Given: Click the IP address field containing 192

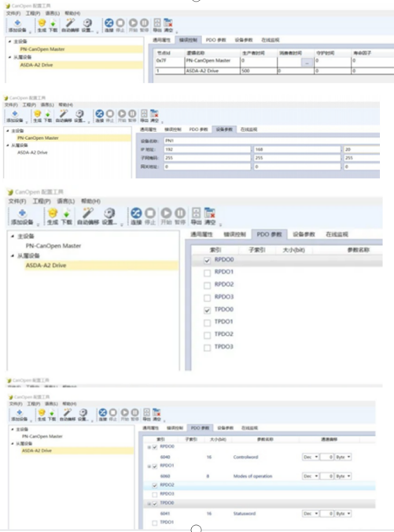Looking at the screenshot, I should click(207, 149).
